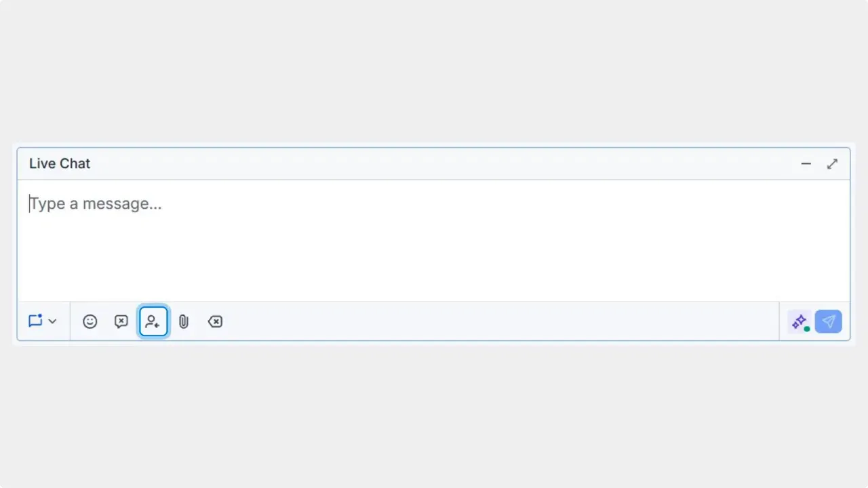Insert a canned response
Screen dimensions: 868x488
click(121, 321)
